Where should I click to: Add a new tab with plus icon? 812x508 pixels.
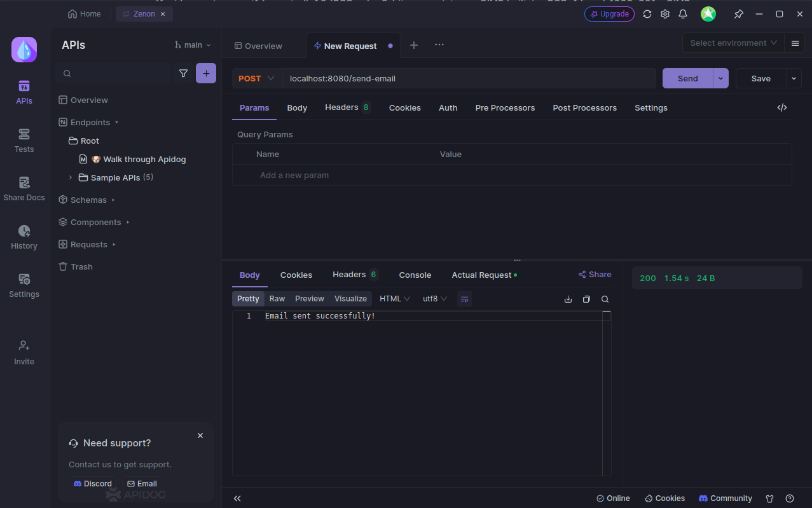click(x=414, y=45)
